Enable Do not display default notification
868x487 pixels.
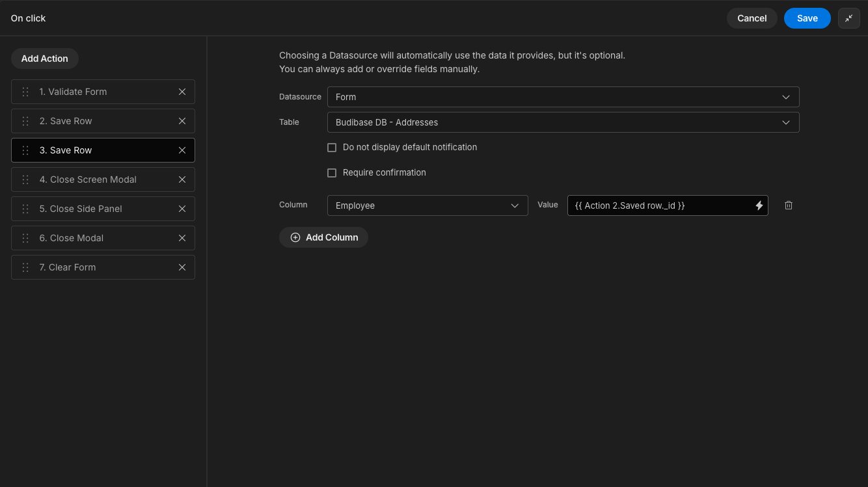pos(332,148)
